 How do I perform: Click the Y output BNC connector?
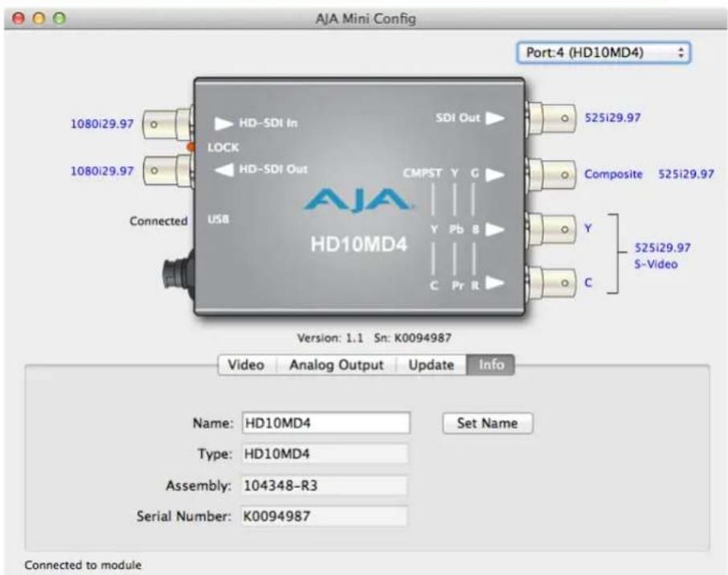pyautogui.click(x=550, y=228)
